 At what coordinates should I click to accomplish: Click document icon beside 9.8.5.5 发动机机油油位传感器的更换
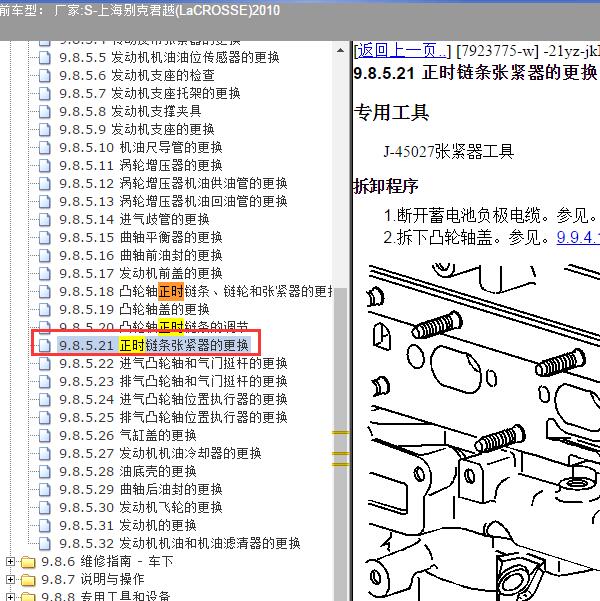point(45,57)
